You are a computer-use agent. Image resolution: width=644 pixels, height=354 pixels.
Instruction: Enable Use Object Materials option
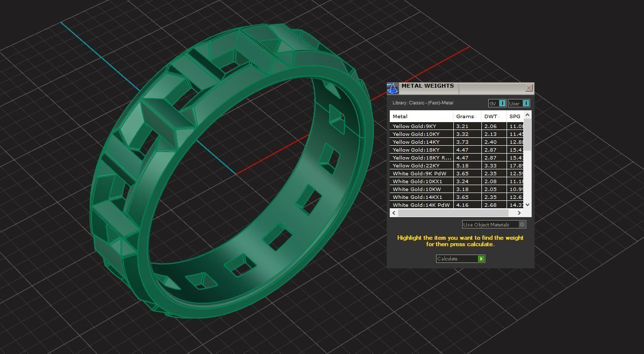pos(494,225)
